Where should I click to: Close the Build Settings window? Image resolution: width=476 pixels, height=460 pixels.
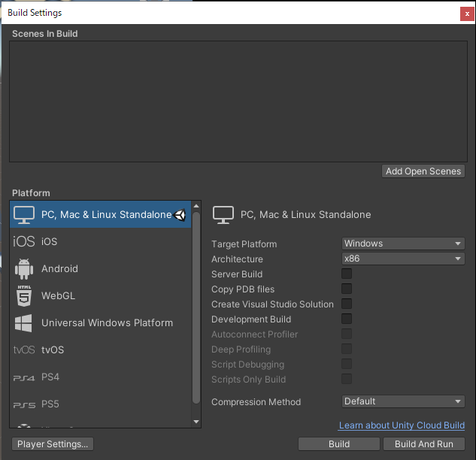click(x=467, y=14)
